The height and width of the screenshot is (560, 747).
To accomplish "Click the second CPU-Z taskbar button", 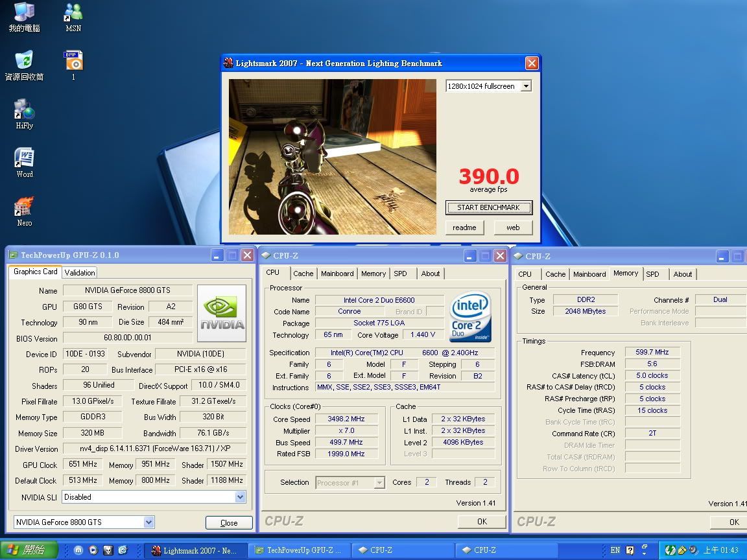I will (x=506, y=550).
